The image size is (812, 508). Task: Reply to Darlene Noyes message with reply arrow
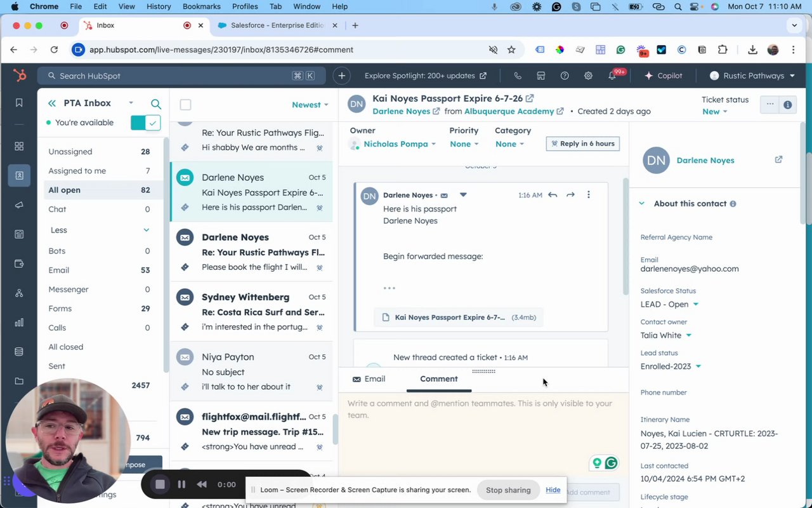coord(553,195)
